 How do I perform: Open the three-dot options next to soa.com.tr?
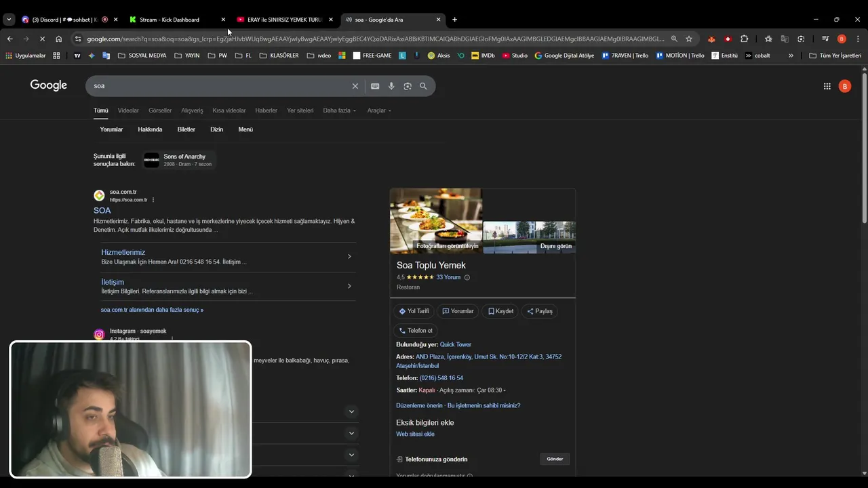(153, 200)
